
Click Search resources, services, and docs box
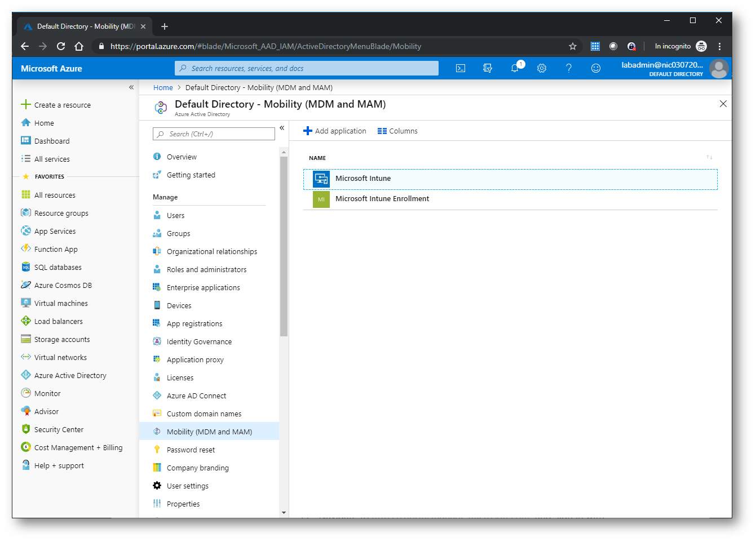pos(307,68)
